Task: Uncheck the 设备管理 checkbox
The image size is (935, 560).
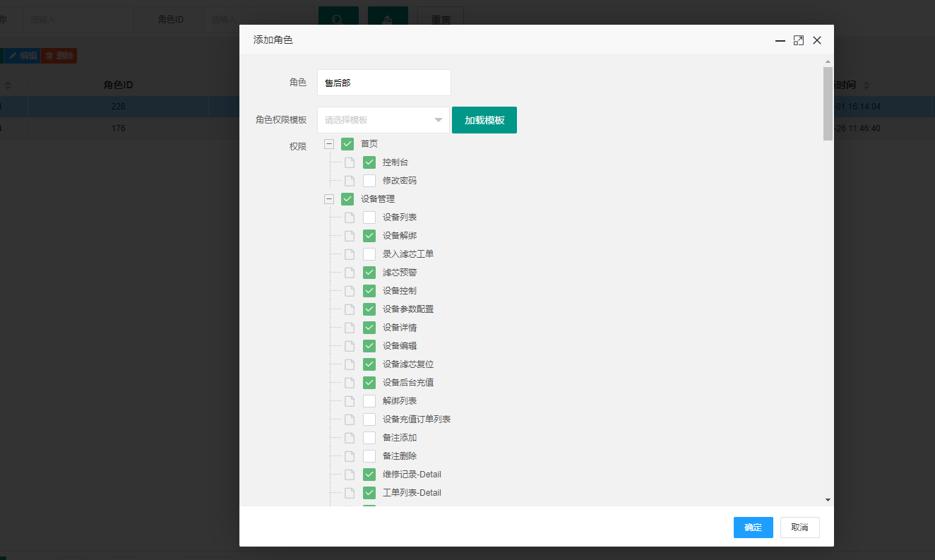Action: click(347, 199)
